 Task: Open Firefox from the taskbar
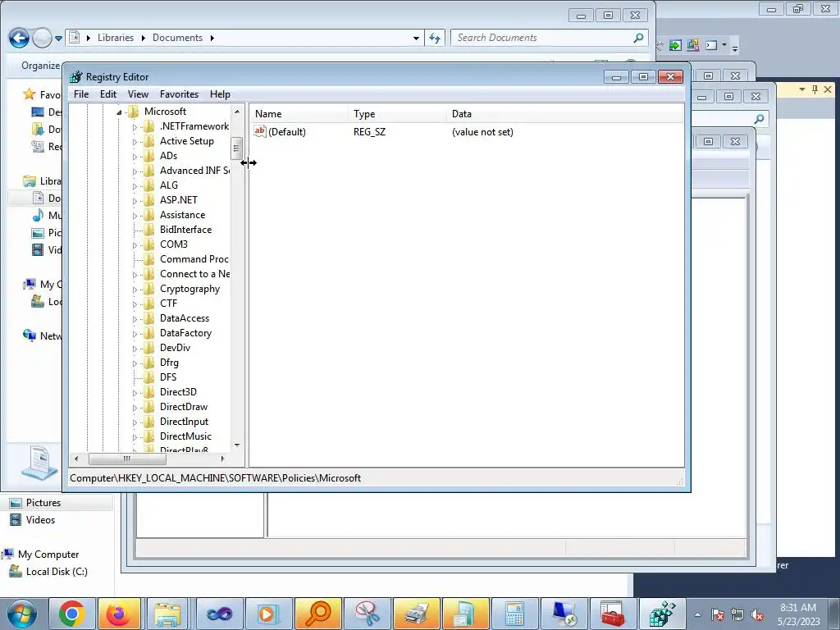[x=119, y=614]
